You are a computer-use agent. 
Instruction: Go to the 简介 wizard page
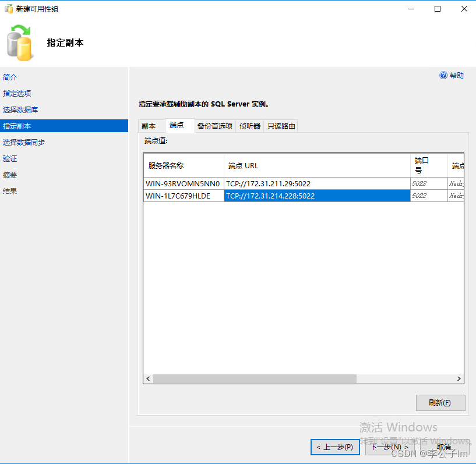coord(10,77)
